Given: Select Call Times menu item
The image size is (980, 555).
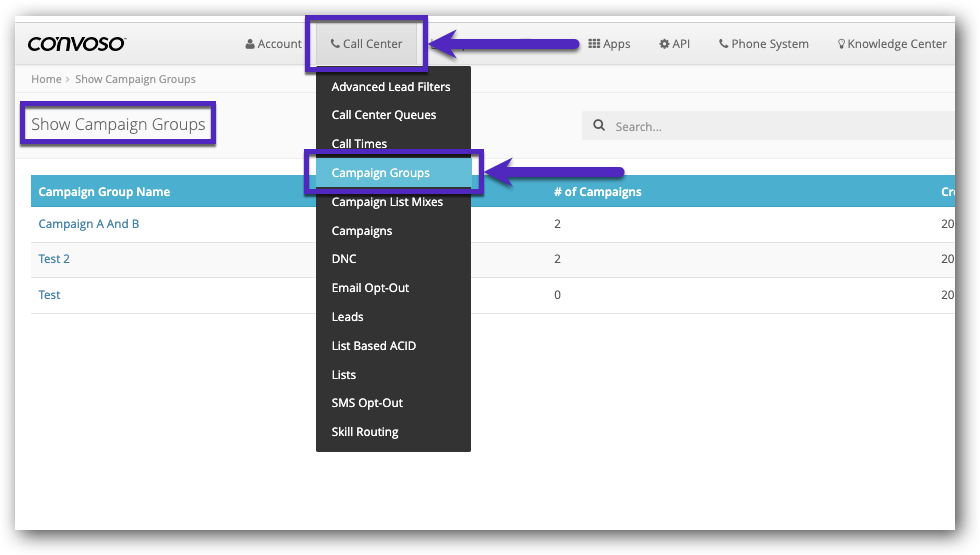Looking at the screenshot, I should coord(393,144).
